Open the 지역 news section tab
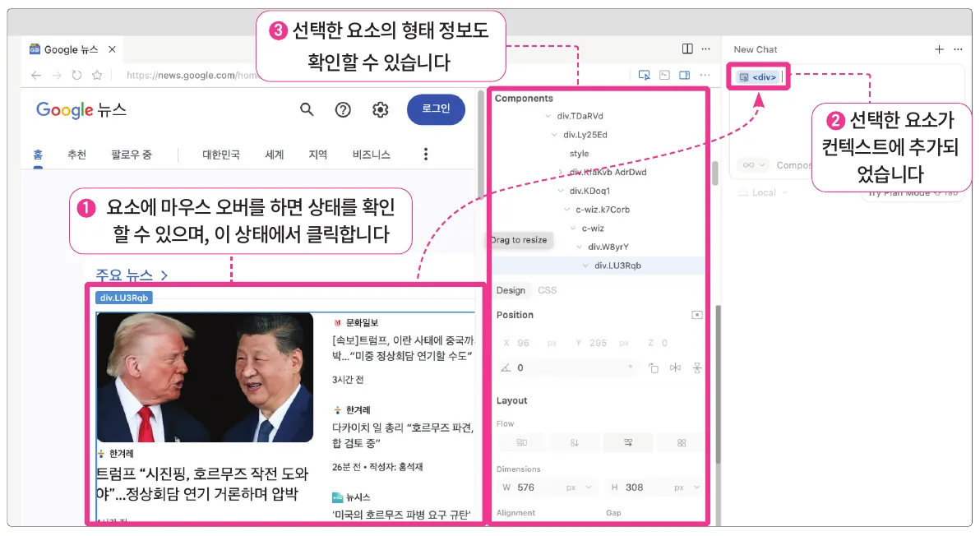The image size is (980, 536). pyautogui.click(x=318, y=155)
